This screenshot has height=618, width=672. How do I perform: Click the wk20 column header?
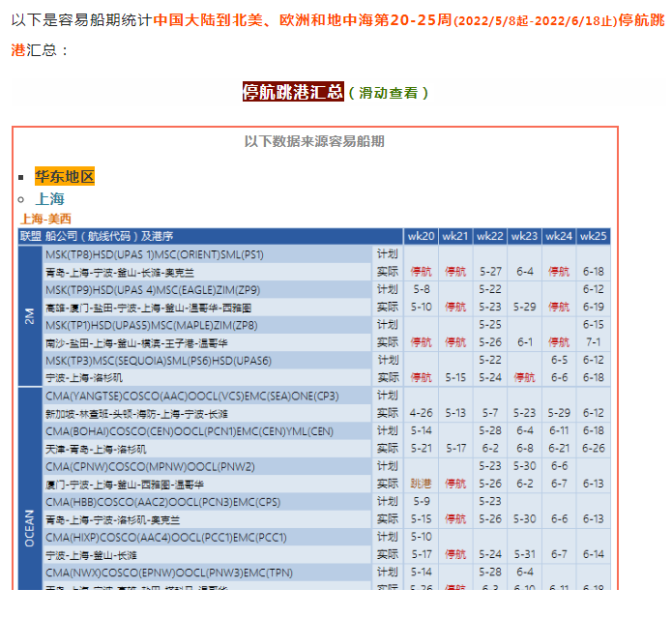[x=421, y=236]
